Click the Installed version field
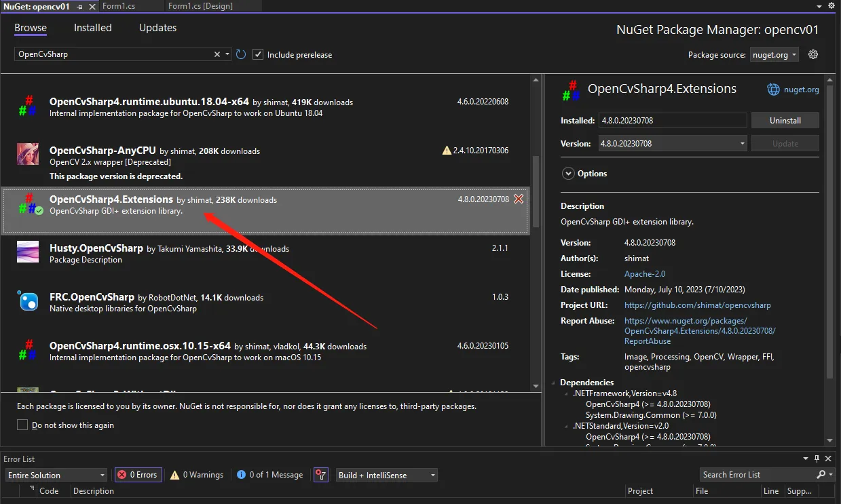Screen dimensions: 841x504 [x=673, y=121]
